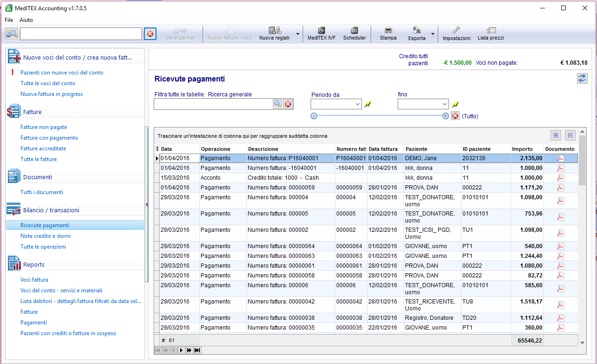The width and height of the screenshot is (597, 364).
Task: Expand all groups with the plus button
Action: (555, 135)
